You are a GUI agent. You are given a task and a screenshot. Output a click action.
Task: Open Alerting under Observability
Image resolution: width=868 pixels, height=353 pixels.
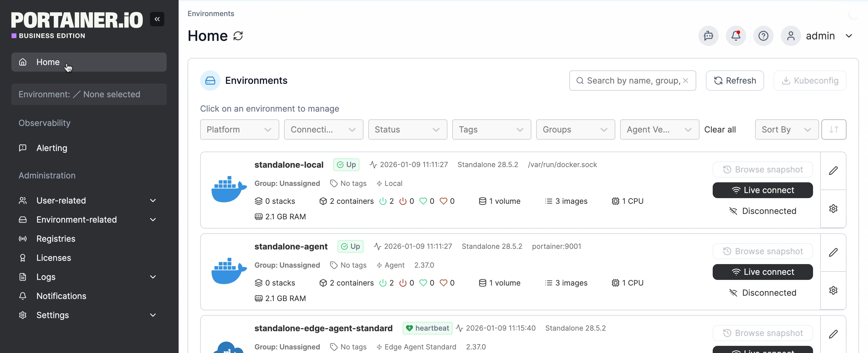[x=52, y=148]
